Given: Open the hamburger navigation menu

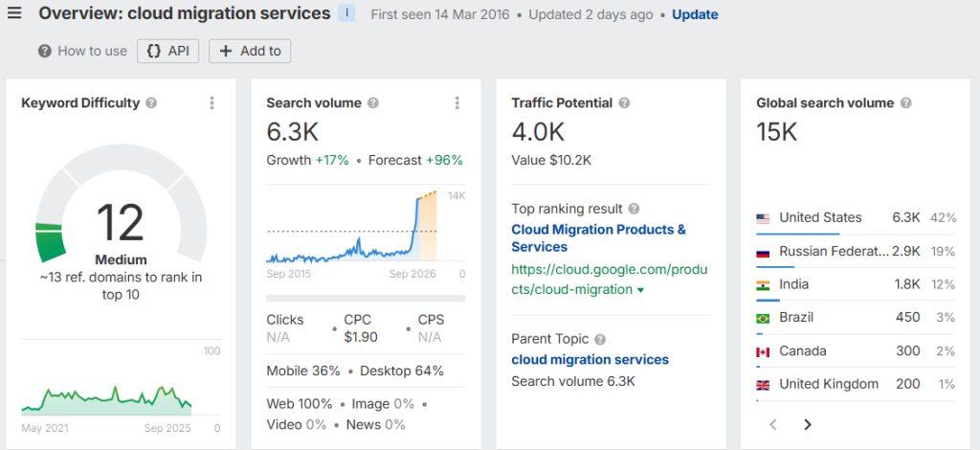Looking at the screenshot, I should tap(14, 14).
